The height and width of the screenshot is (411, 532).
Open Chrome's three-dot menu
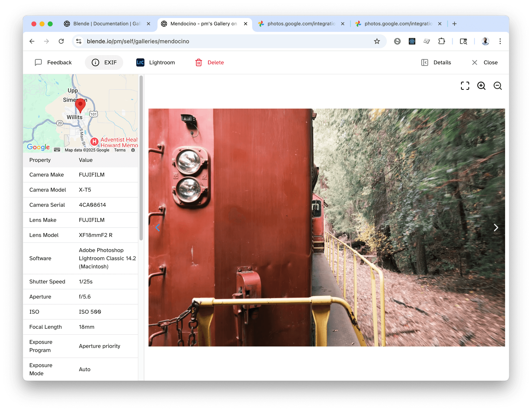(500, 41)
